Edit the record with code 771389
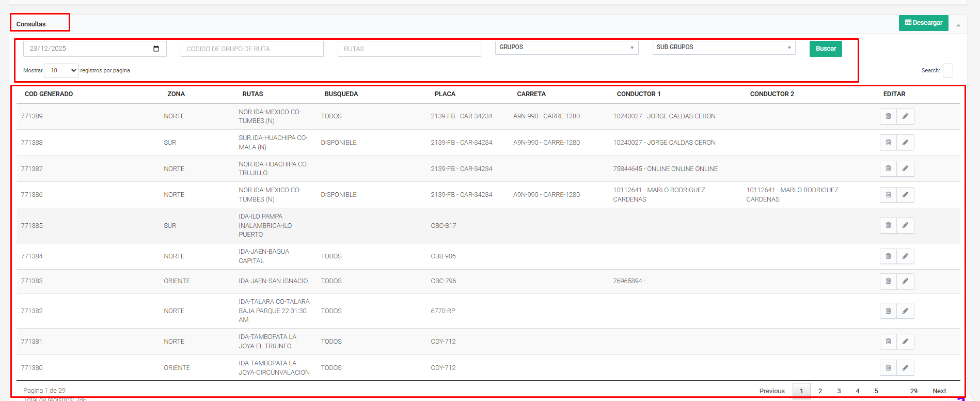The width and height of the screenshot is (980, 401). (905, 116)
